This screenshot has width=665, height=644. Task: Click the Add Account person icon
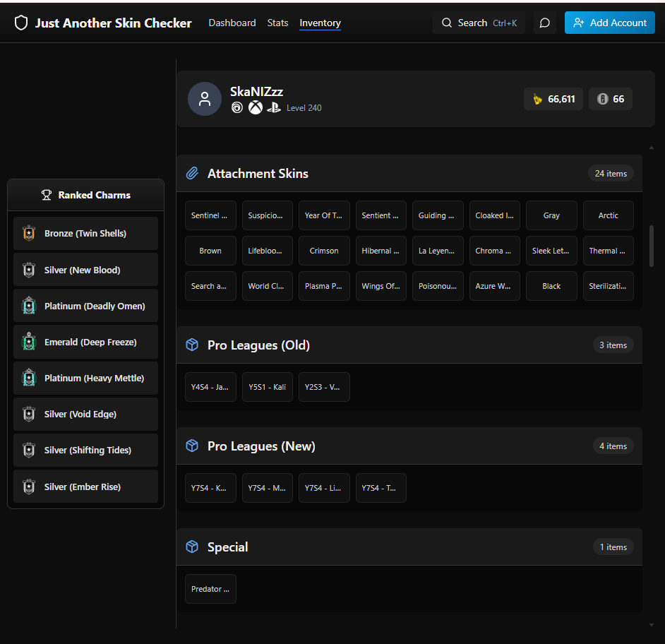coord(578,23)
